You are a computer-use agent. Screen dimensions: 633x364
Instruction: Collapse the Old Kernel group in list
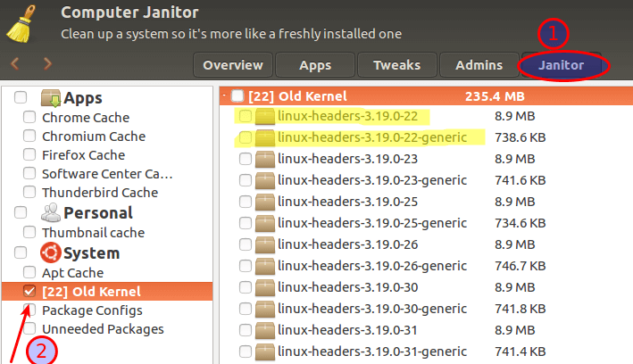(x=223, y=95)
